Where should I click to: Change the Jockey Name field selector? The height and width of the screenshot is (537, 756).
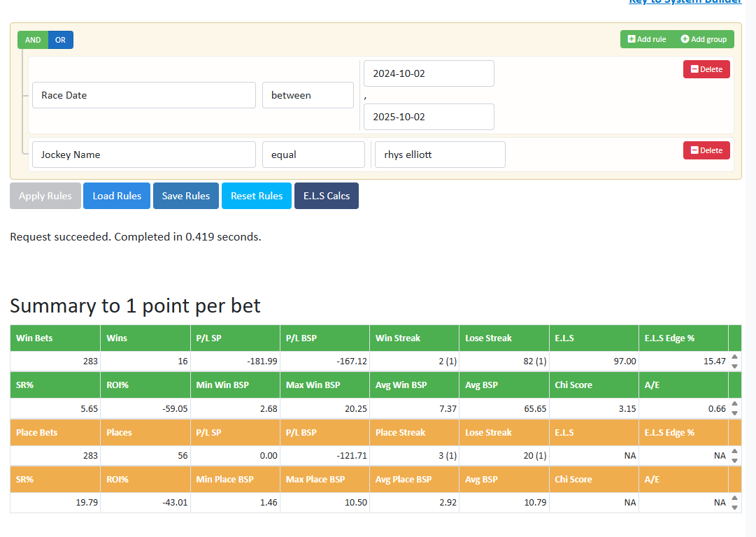[143, 155]
